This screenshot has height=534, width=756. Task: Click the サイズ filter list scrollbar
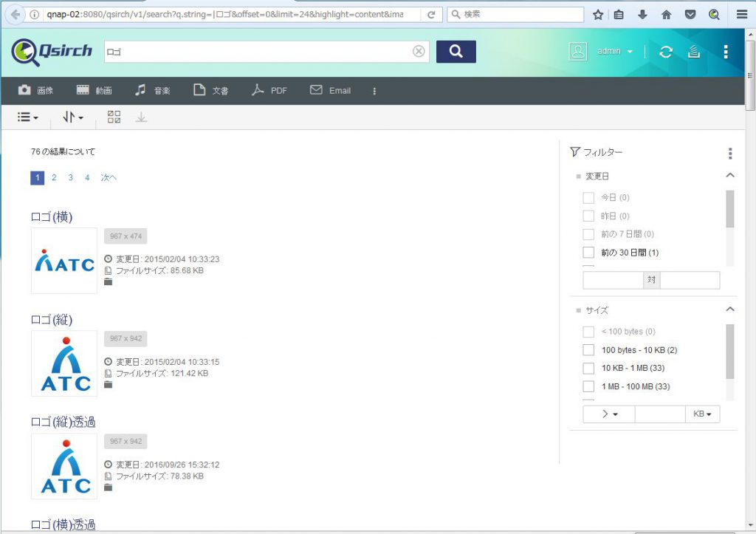(730, 352)
